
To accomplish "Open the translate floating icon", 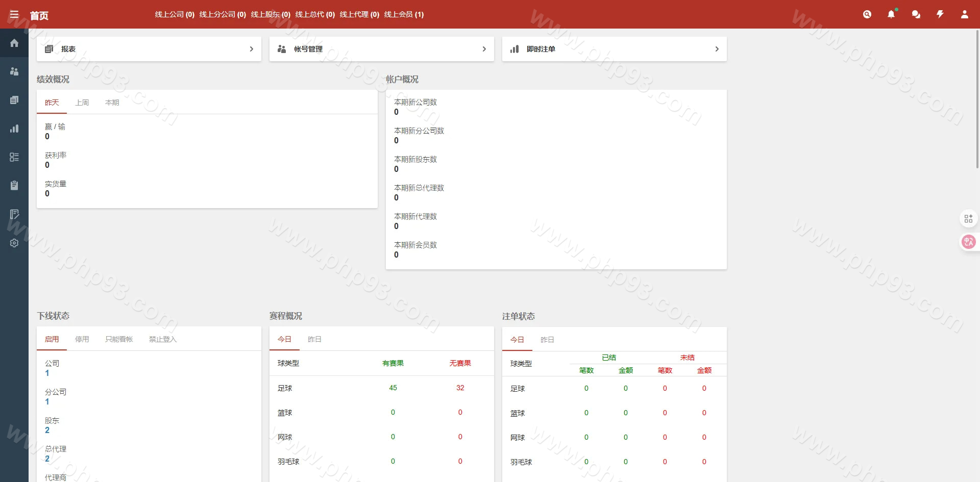I will (968, 242).
